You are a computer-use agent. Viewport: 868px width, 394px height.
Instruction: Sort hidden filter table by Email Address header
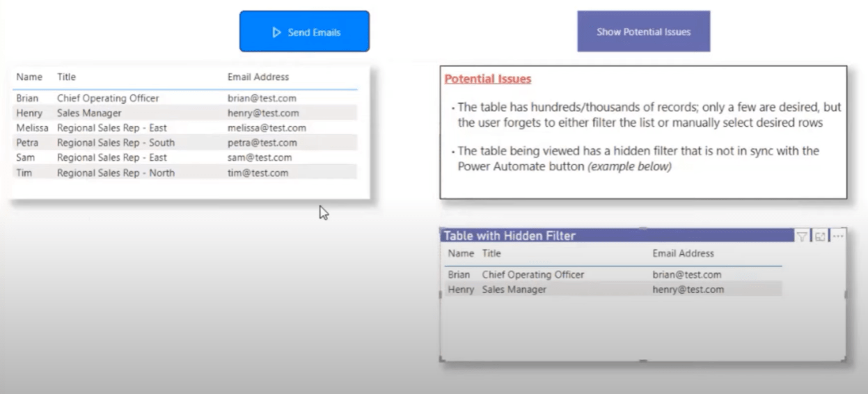683,253
